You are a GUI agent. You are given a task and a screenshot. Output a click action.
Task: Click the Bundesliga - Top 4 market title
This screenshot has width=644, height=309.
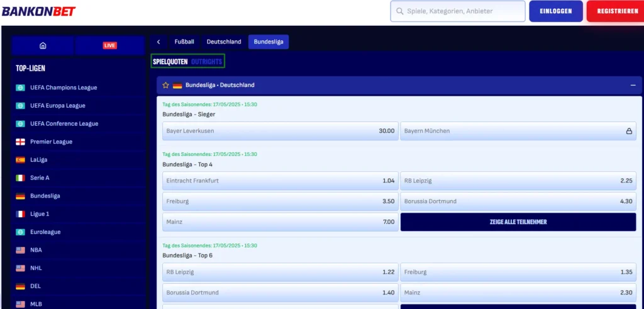click(x=187, y=164)
